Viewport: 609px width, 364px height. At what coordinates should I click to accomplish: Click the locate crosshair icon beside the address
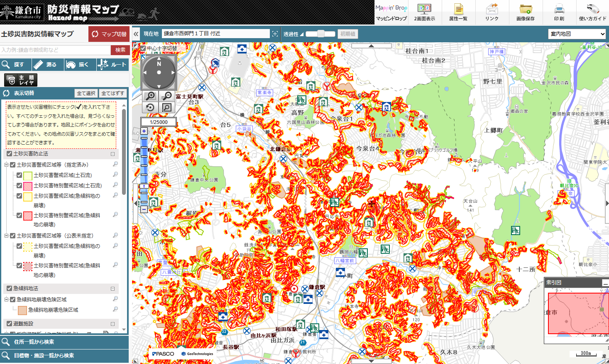coord(275,34)
